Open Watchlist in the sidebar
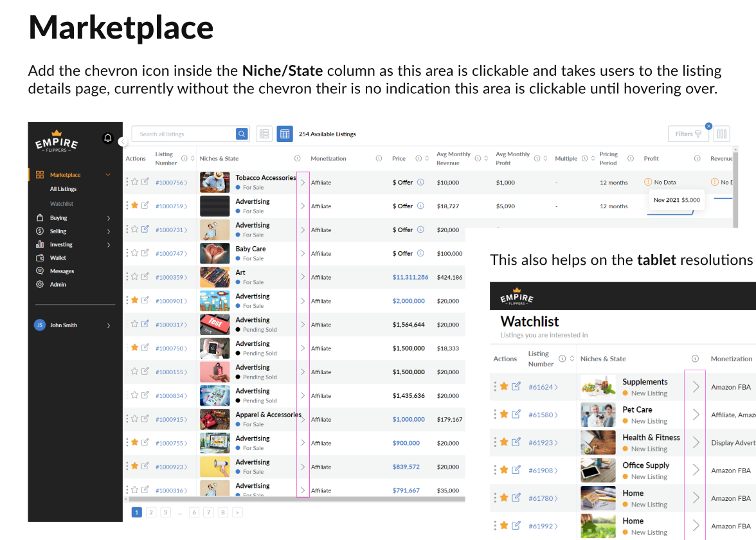Image resolution: width=756 pixels, height=540 pixels. (x=62, y=204)
